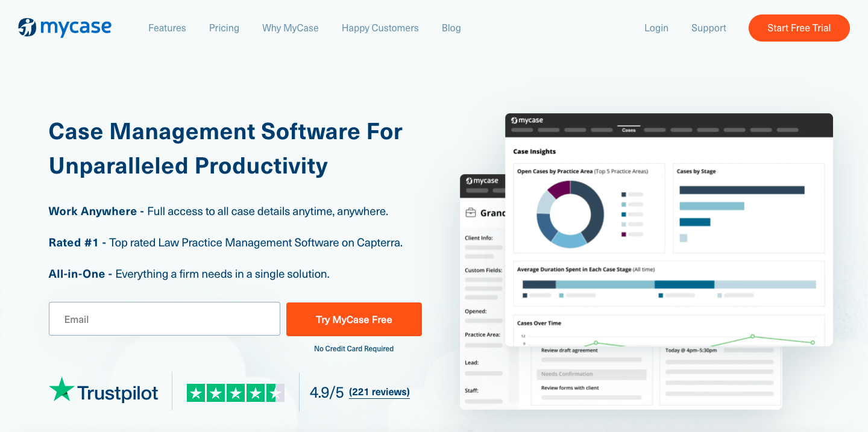Viewport: 868px width, 432px height.
Task: Open the Features menu item
Action: (167, 28)
